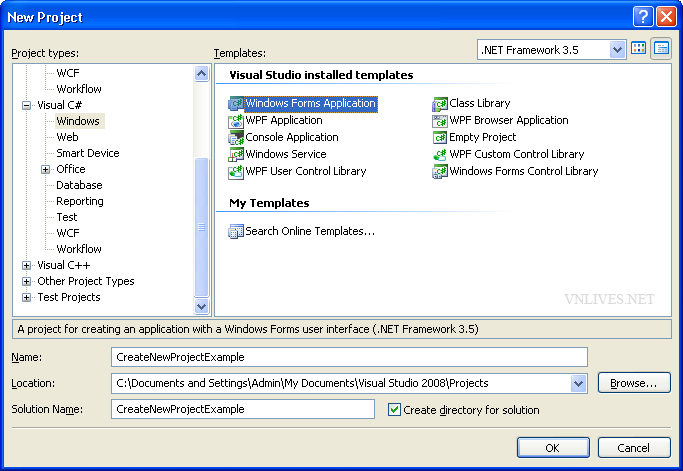The width and height of the screenshot is (683, 471).
Task: Click the 'Search Online Templates...' text
Action: (310, 231)
